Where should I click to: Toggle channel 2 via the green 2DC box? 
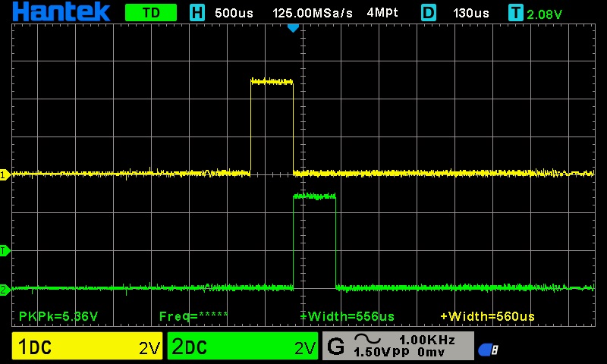point(242,347)
